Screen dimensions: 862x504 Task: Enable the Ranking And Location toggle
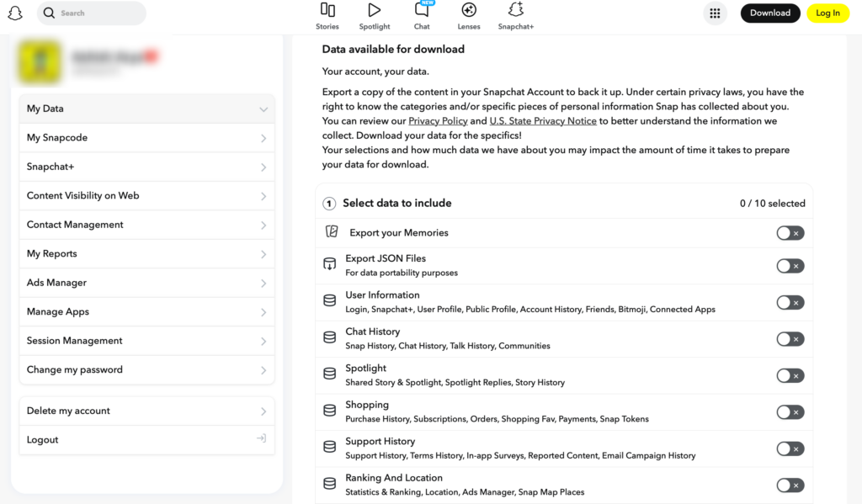tap(790, 485)
